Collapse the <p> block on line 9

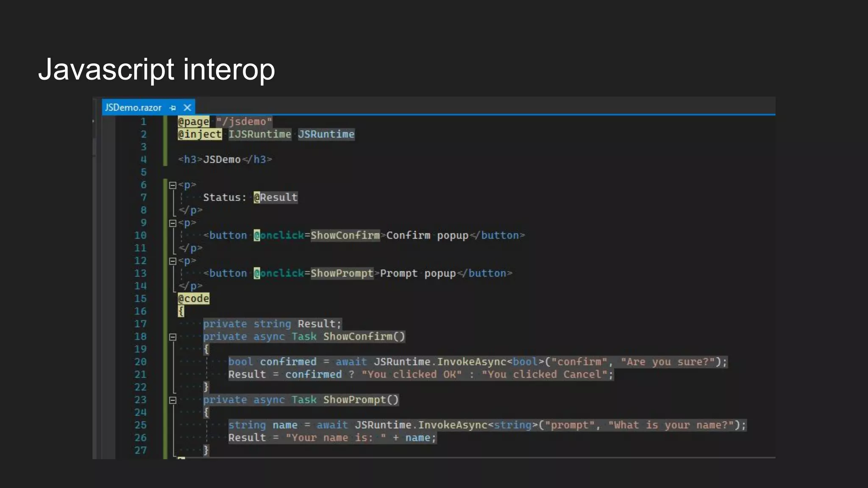click(172, 223)
